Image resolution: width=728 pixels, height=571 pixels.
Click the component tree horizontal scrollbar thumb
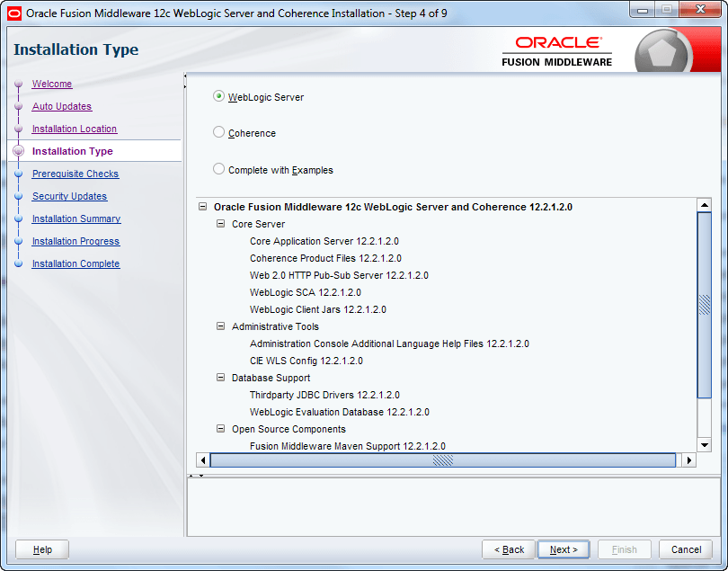click(x=443, y=460)
